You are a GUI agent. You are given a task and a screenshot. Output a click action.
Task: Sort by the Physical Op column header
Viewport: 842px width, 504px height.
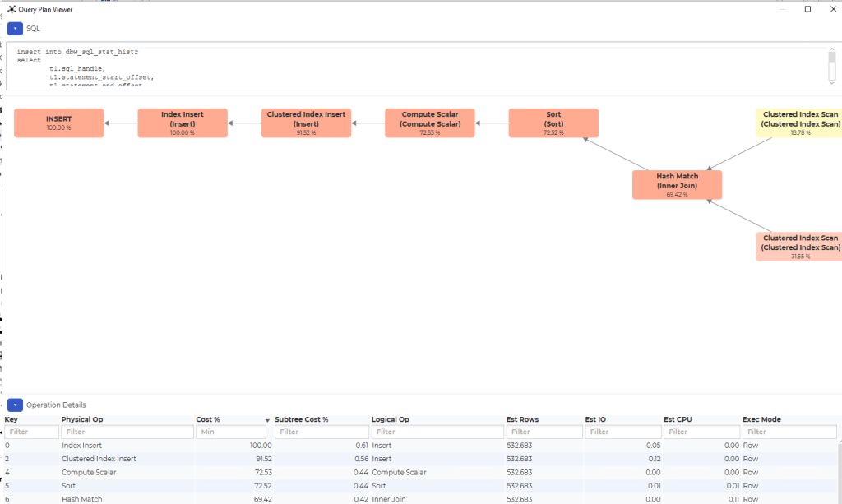tap(82, 419)
